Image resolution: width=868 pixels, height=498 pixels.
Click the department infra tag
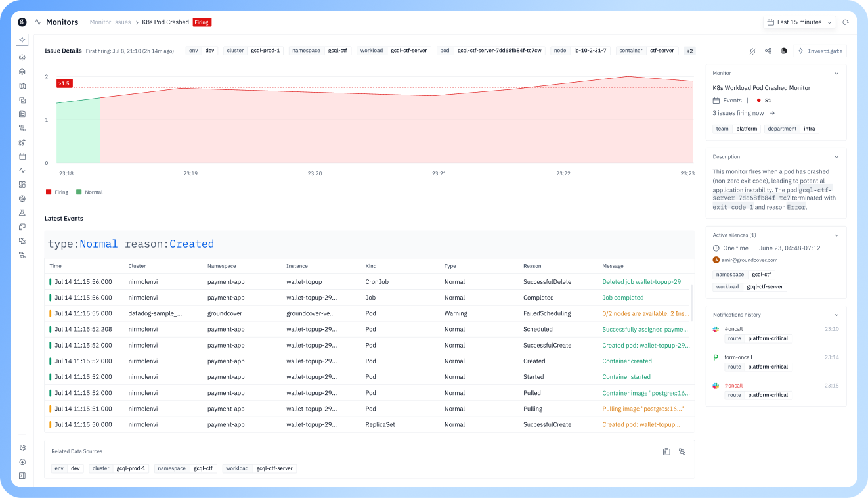[792, 129]
